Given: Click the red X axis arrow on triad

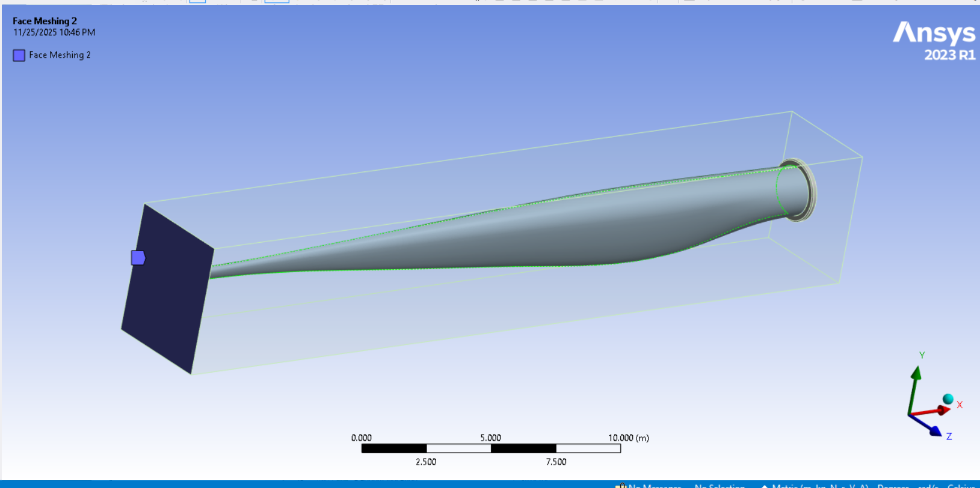Looking at the screenshot, I should 937,410.
